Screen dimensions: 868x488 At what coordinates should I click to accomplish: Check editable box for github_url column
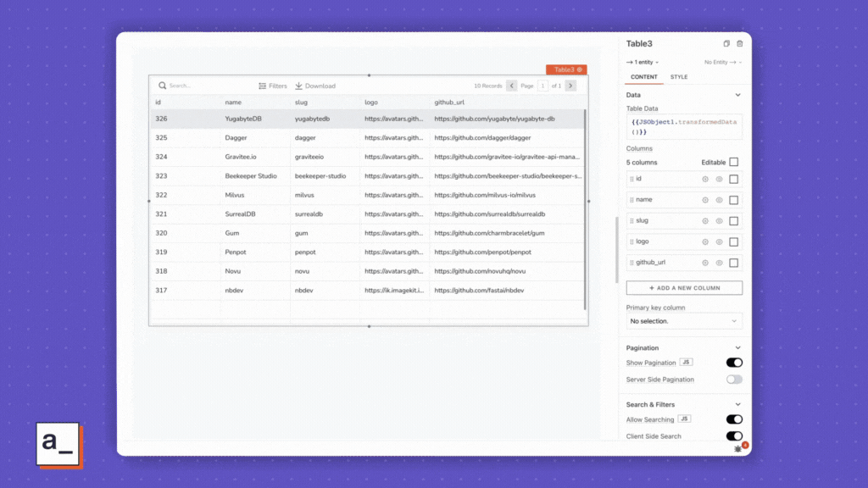(x=733, y=263)
